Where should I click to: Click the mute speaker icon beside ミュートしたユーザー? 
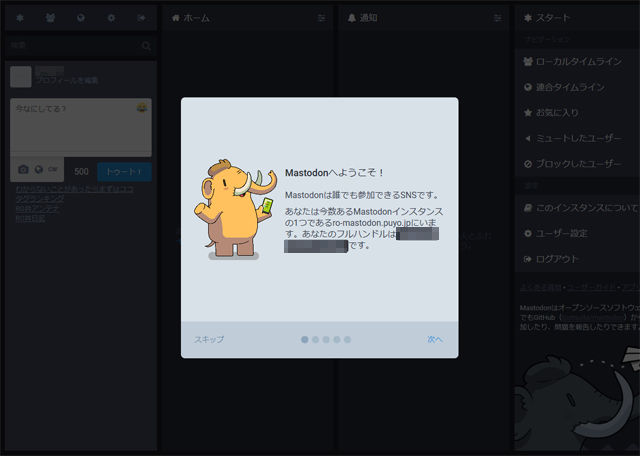click(528, 138)
